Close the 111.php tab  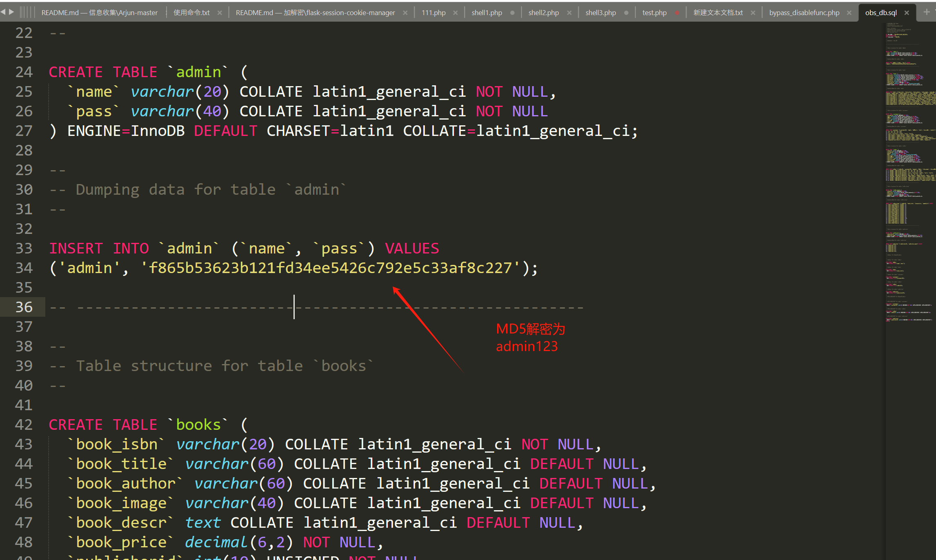point(456,13)
